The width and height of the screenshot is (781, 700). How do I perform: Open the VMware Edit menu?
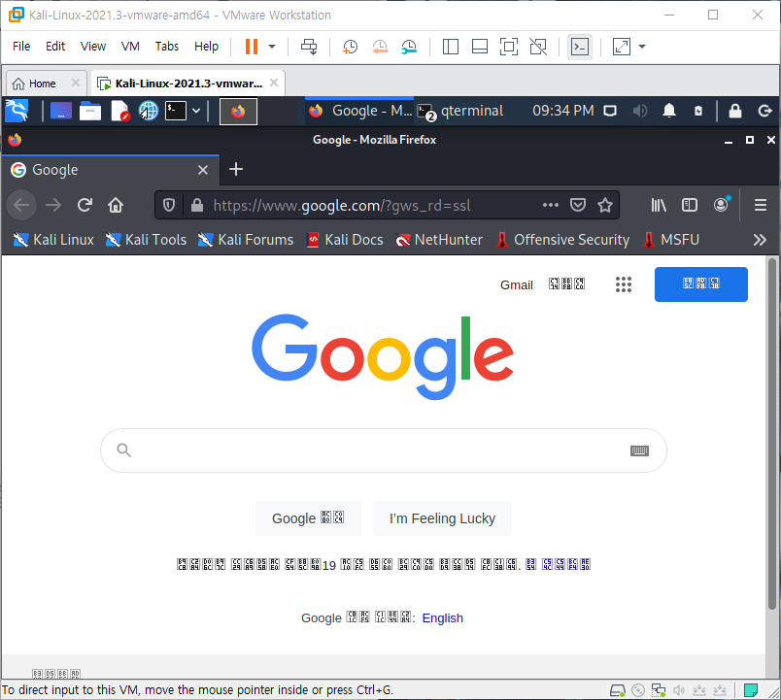coord(55,47)
